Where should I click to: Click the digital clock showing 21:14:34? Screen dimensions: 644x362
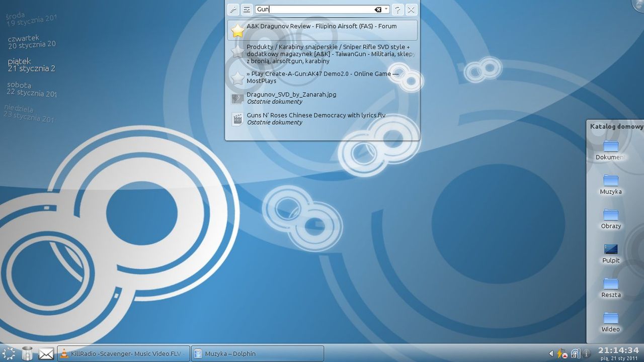pos(618,350)
